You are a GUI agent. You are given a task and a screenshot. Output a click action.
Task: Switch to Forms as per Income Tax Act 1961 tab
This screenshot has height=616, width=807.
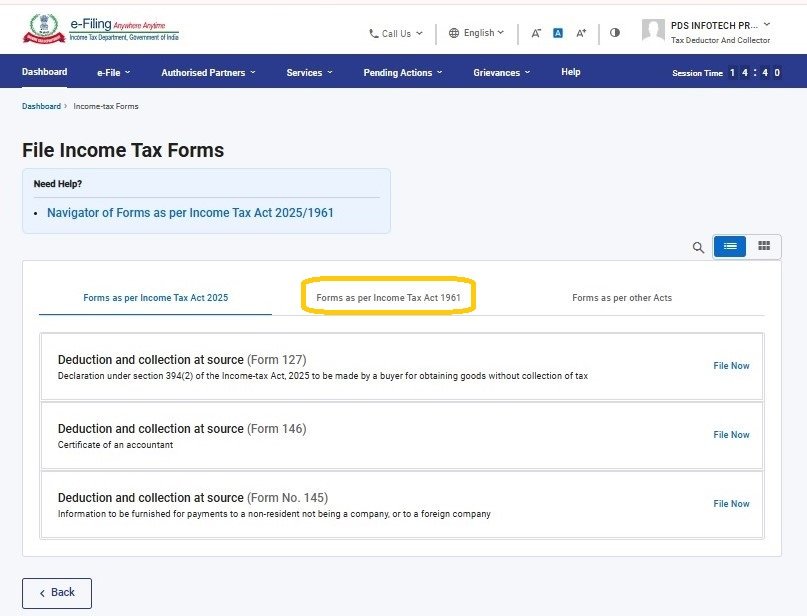pos(388,297)
